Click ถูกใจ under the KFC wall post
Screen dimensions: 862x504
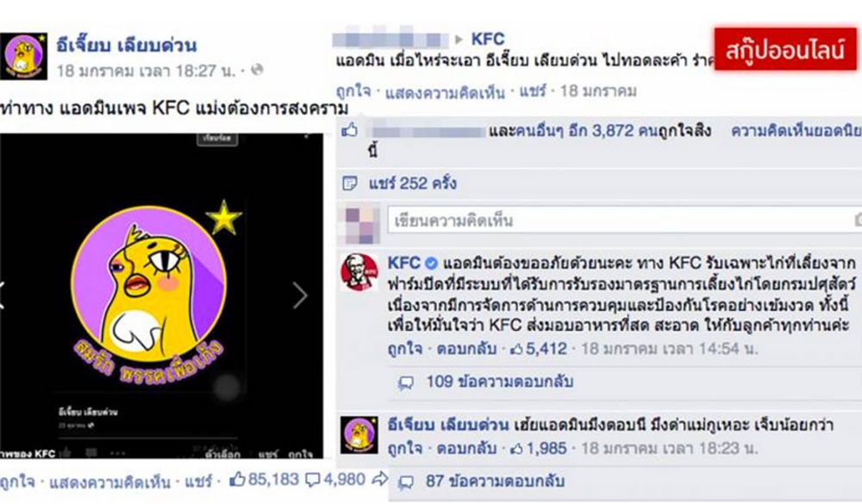coord(353,92)
